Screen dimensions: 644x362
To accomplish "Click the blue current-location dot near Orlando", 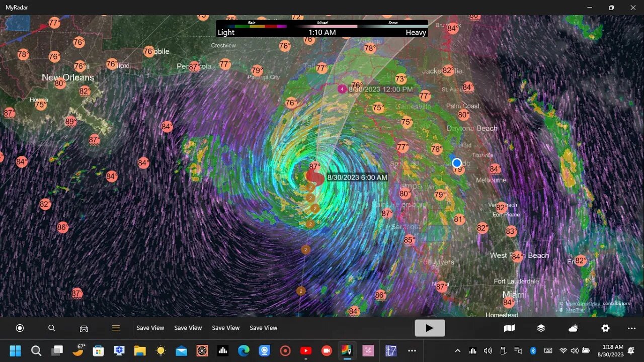I will (x=457, y=163).
